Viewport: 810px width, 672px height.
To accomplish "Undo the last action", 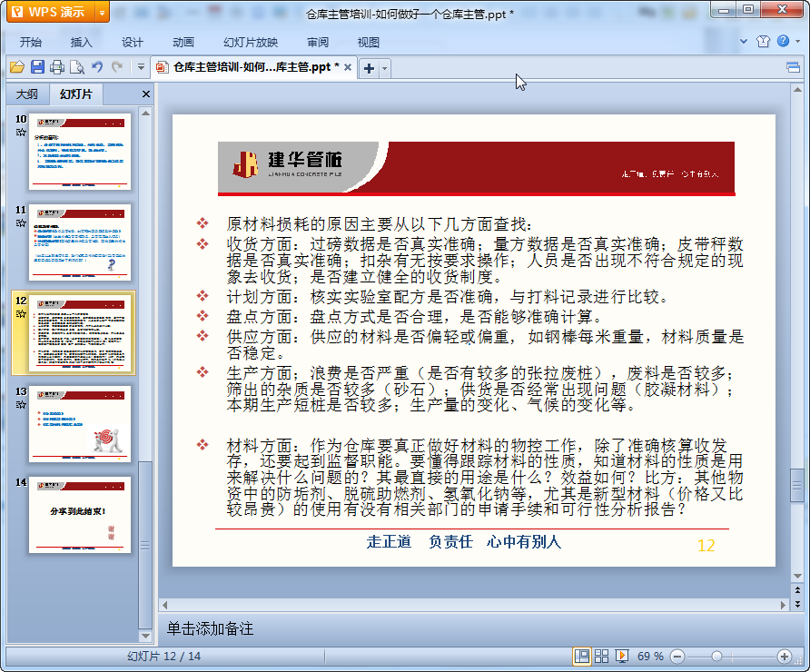I will point(96,67).
